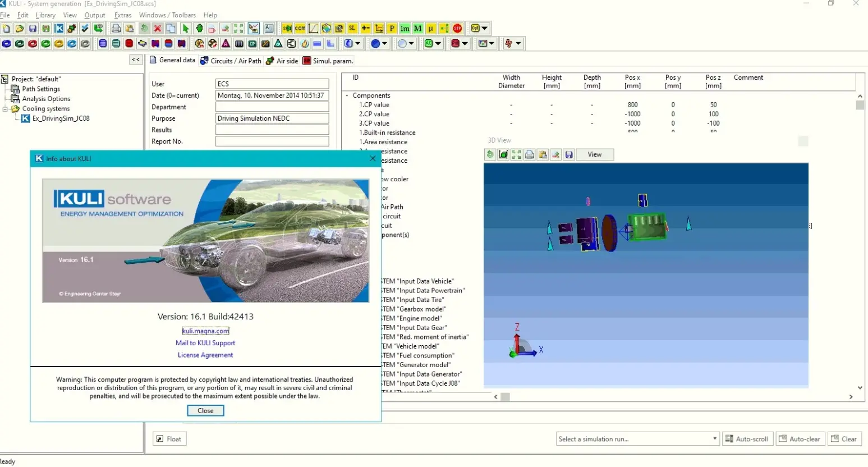Click the 'SL' yellow toolbar icon

[x=352, y=28]
